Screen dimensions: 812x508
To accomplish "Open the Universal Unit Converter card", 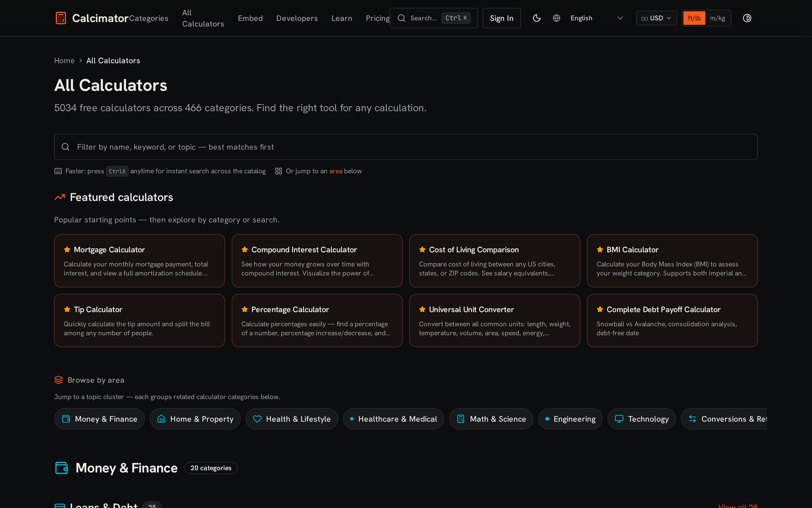I will point(495,321).
